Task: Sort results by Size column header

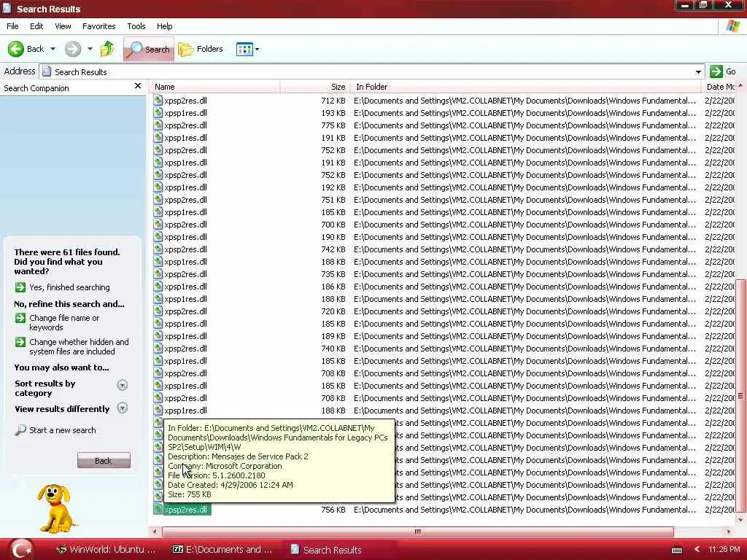Action: (315, 87)
